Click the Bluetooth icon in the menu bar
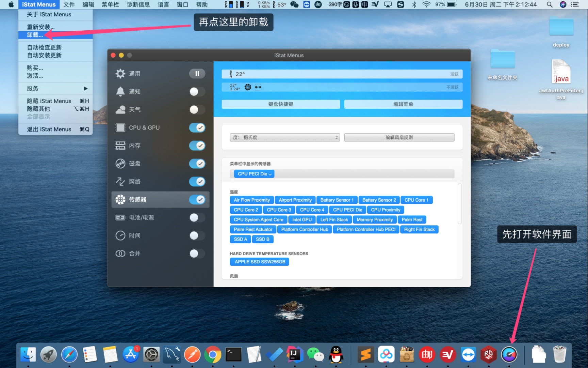The image size is (588, 368). (414, 4)
